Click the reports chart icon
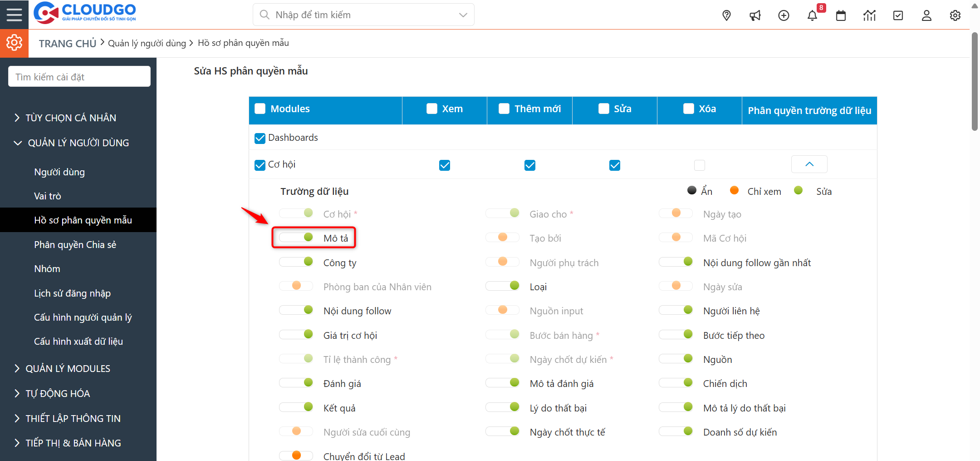 pos(869,15)
